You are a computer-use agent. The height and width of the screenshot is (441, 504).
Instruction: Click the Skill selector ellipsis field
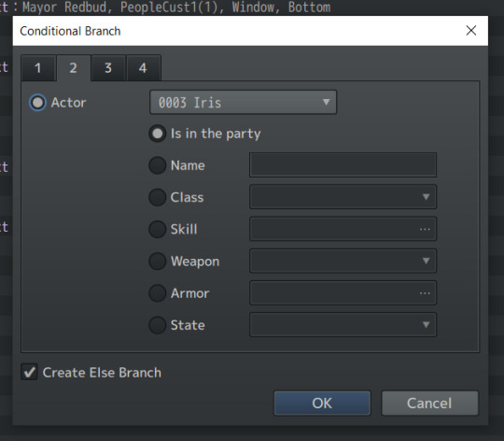[x=343, y=229]
